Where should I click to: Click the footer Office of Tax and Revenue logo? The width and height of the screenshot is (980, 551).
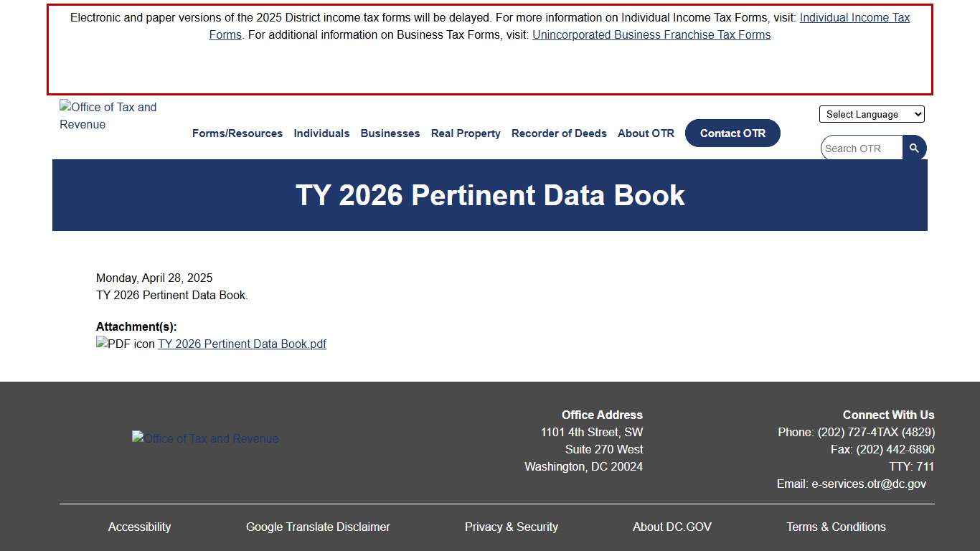click(x=205, y=438)
